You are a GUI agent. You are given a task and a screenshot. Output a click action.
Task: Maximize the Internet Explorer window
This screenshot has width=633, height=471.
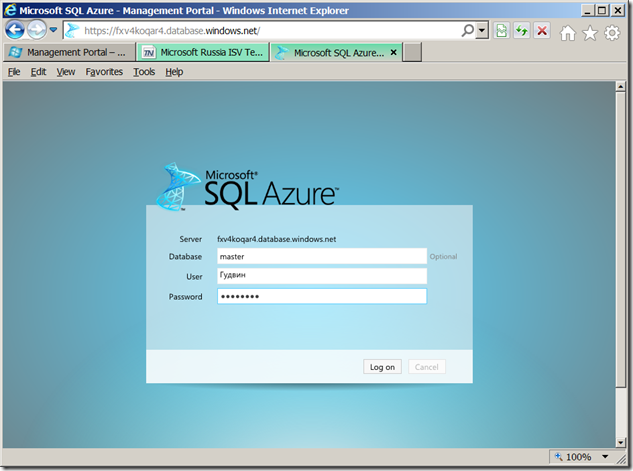coord(602,10)
